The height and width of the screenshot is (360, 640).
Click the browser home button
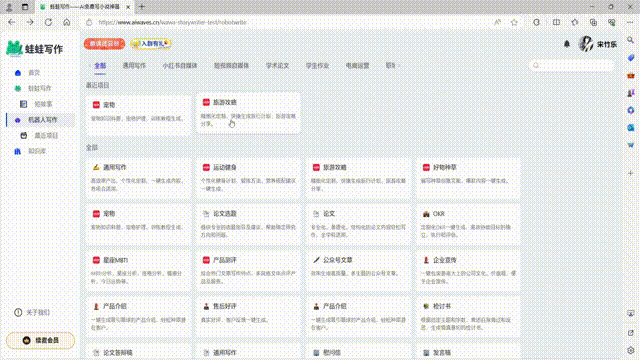(x=67, y=22)
